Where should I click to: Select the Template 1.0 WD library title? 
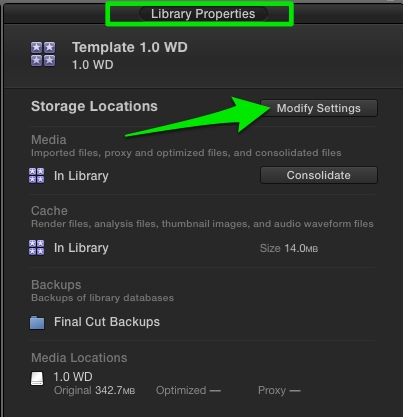[130, 47]
